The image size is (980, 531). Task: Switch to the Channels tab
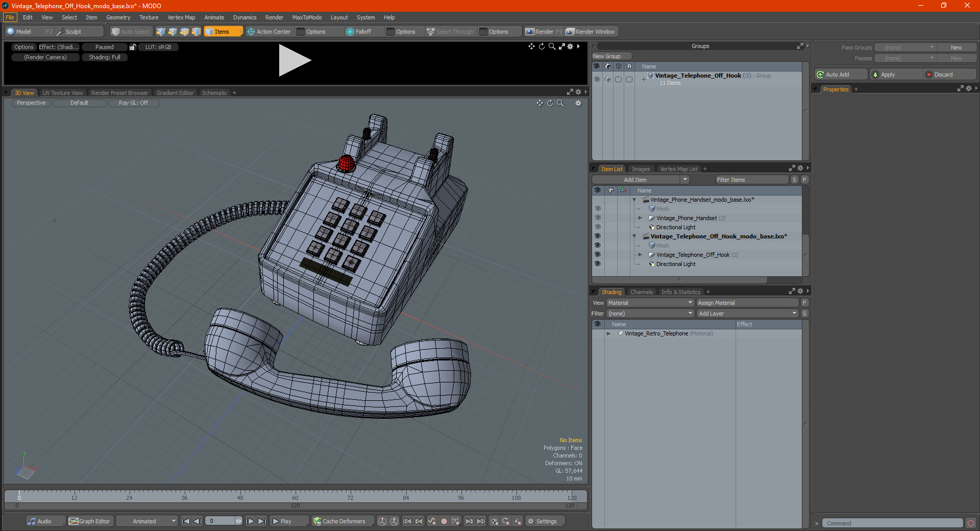click(x=642, y=292)
